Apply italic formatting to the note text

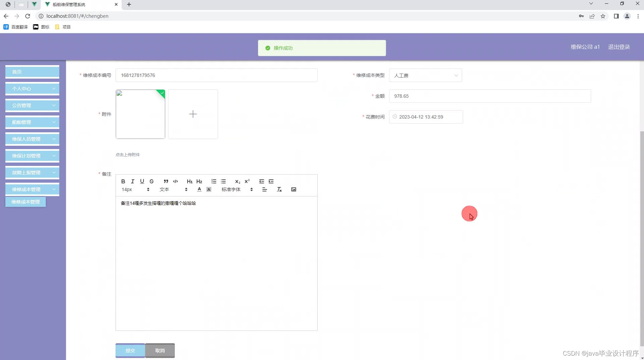pos(132,181)
